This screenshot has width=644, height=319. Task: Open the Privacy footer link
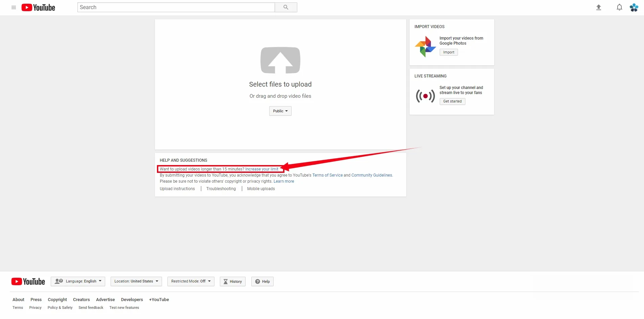35,308
